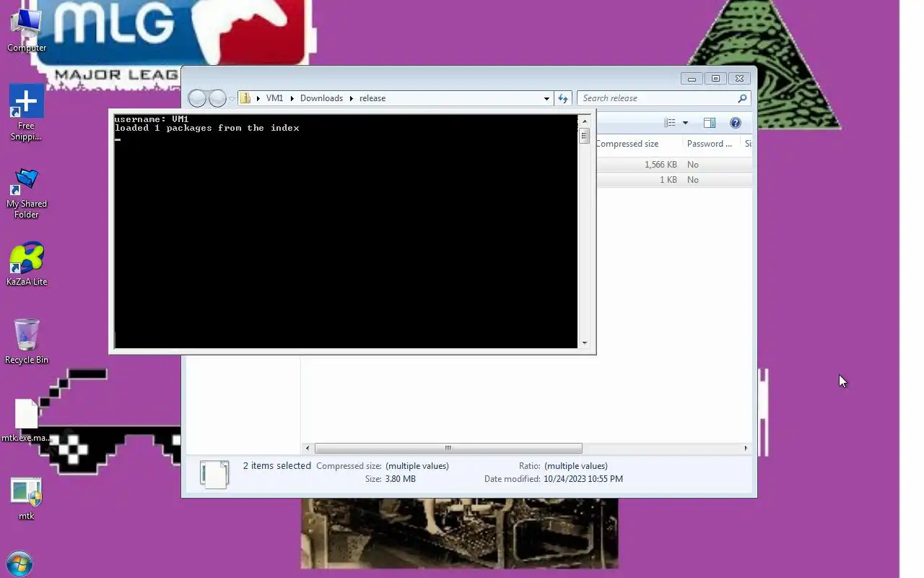Click the details pane file thumbnail
The image size is (924, 578).
[x=214, y=474]
